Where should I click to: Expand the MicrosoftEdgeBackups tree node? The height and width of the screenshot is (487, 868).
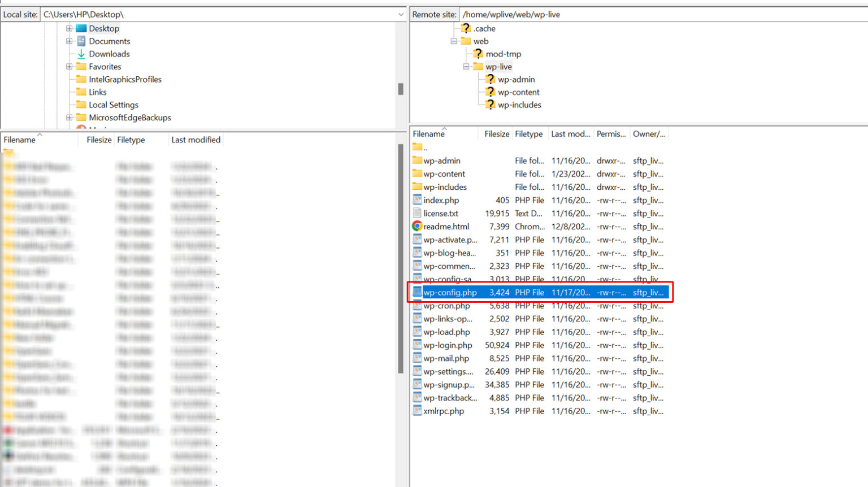pos(69,118)
